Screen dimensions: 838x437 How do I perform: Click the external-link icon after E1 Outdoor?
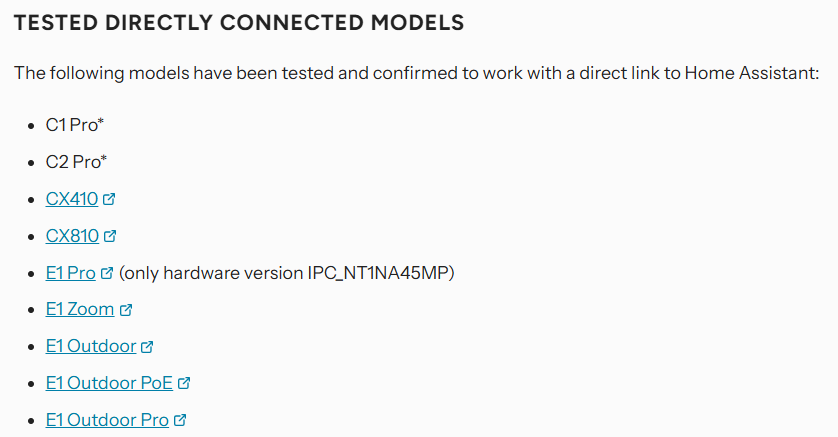147,347
